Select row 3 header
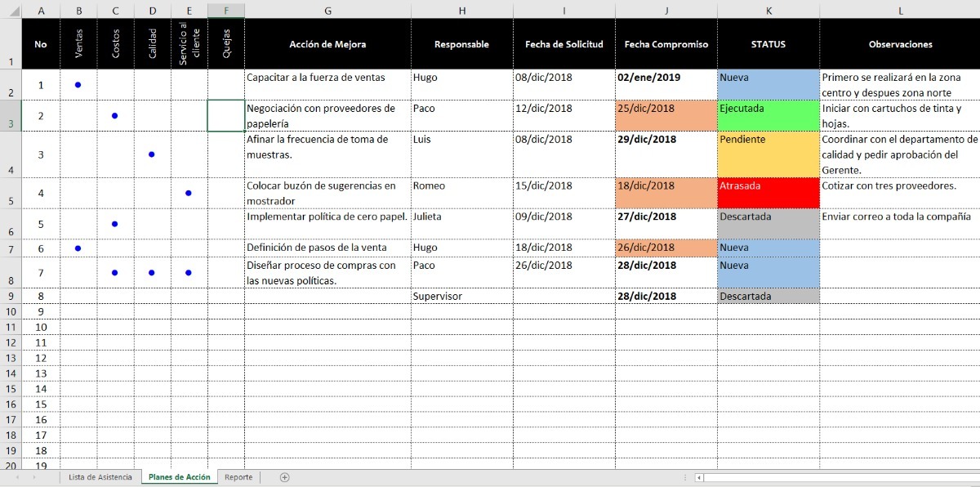Image resolution: width=980 pixels, height=487 pixels. coord(10,116)
